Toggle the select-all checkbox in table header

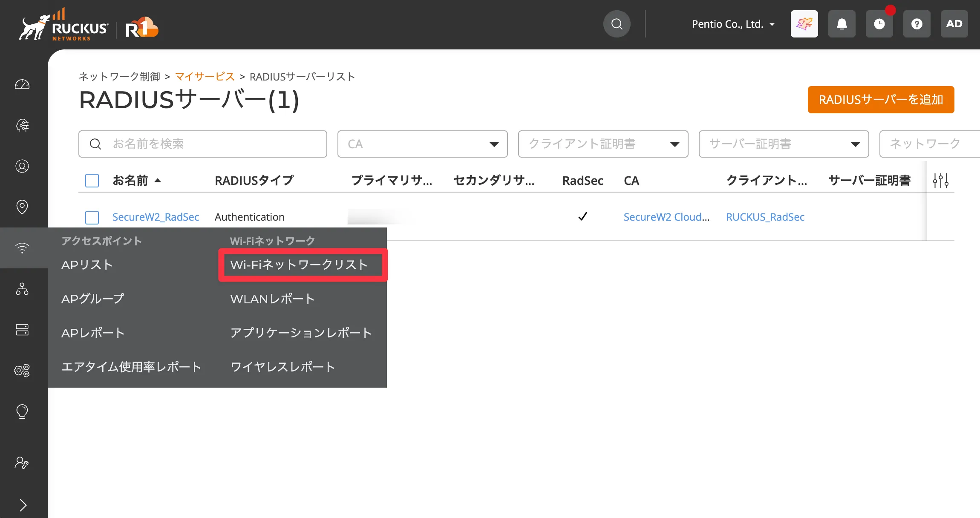click(92, 181)
